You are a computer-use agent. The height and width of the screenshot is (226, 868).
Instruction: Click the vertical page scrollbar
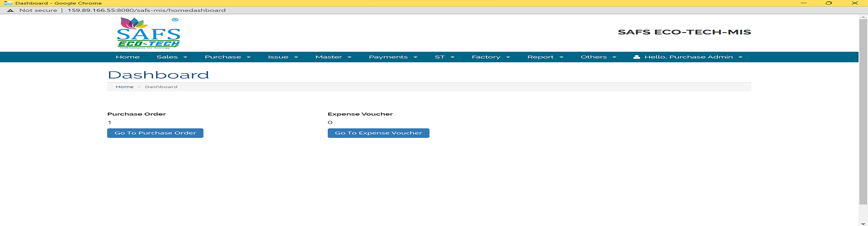pos(863,113)
